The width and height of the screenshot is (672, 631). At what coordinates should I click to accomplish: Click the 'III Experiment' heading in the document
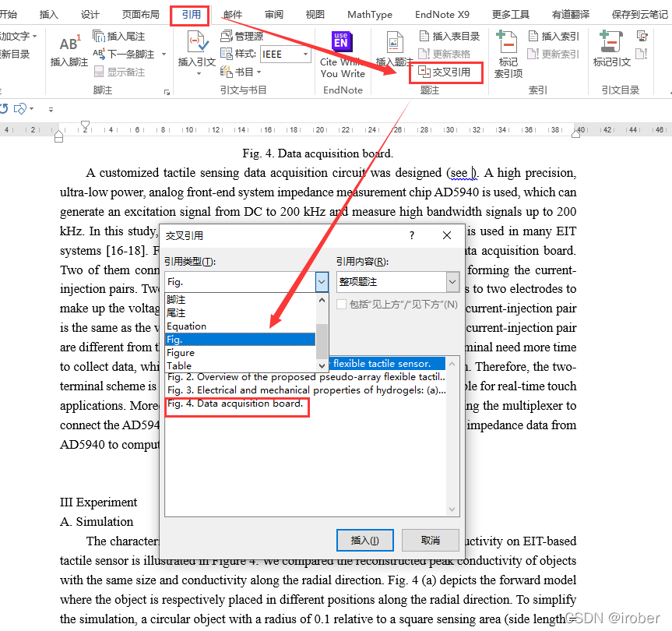pos(99,502)
